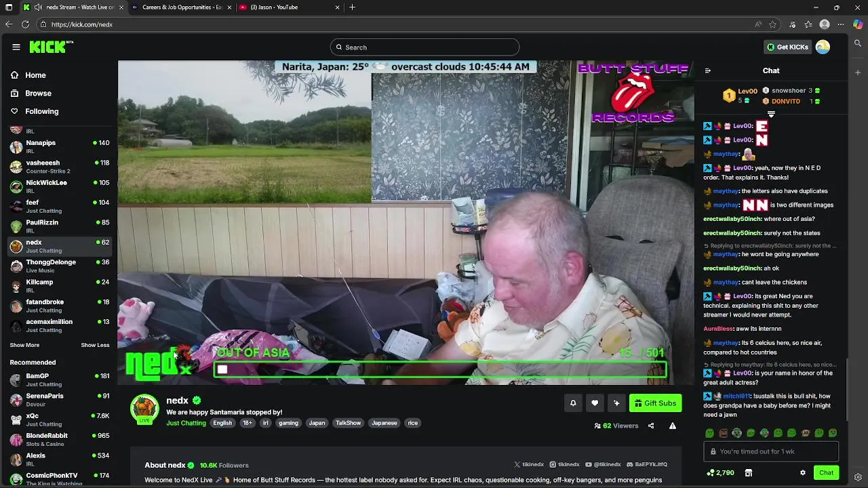Open fatandbroke channel from sidebar
This screenshot has height=488, width=868.
59,306
